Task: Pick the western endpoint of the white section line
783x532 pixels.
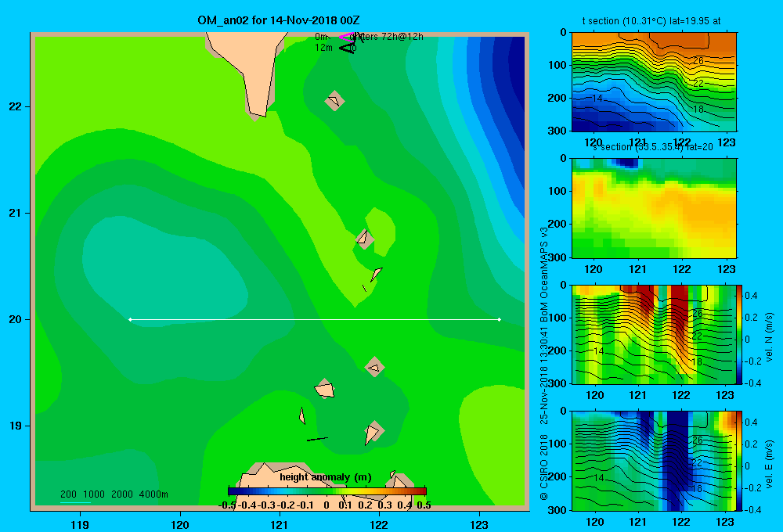Action: tap(130, 319)
